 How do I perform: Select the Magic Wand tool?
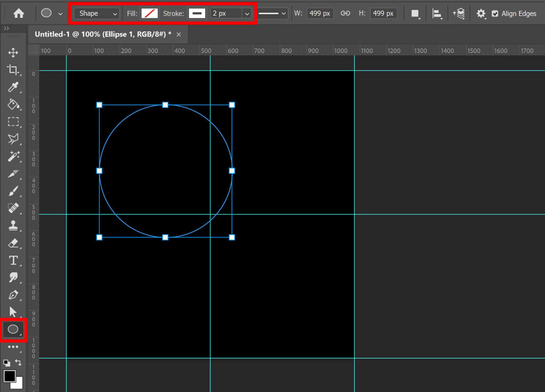coord(13,156)
